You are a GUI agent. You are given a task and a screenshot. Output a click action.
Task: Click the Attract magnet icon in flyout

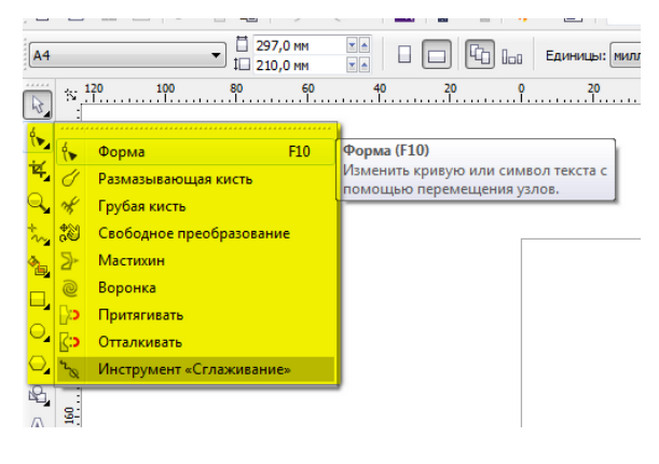click(70, 315)
